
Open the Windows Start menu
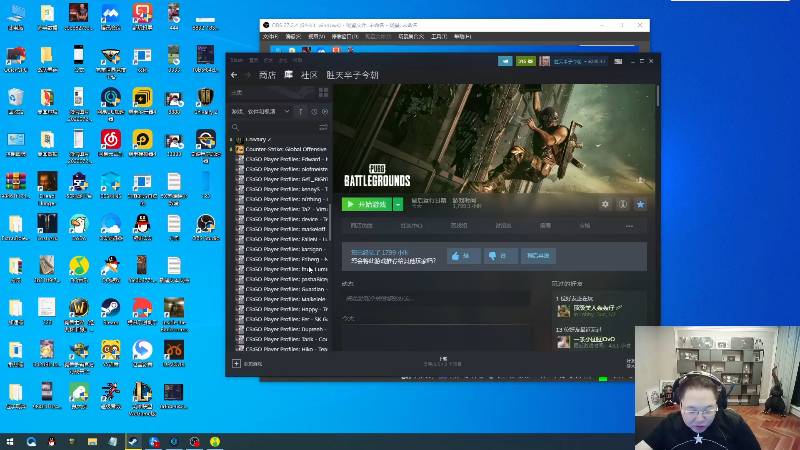[x=10, y=442]
